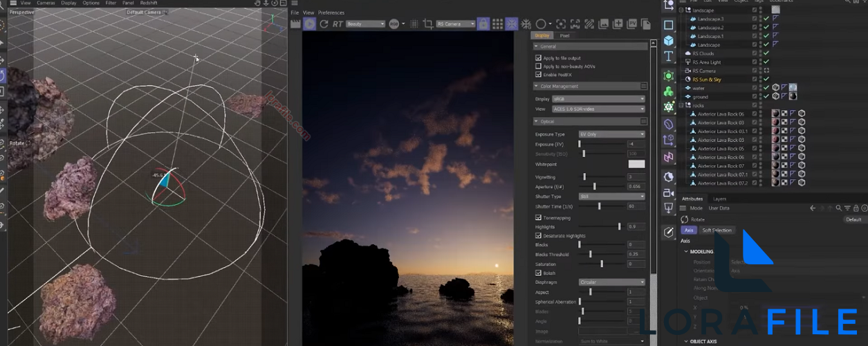Switch to the Layers tab
Viewport: 868px width, 346px height.
tap(719, 199)
